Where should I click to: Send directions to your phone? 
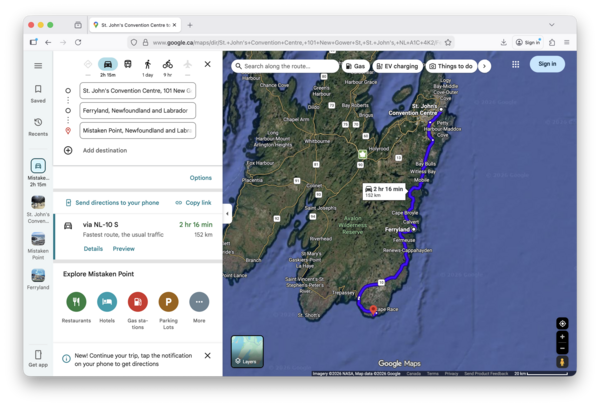click(112, 203)
